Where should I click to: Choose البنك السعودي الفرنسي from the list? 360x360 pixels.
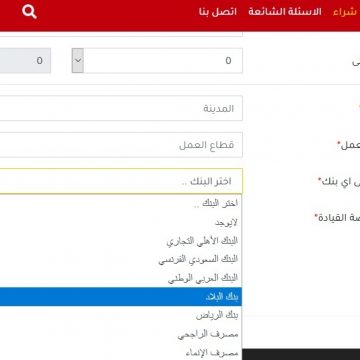coord(121,259)
